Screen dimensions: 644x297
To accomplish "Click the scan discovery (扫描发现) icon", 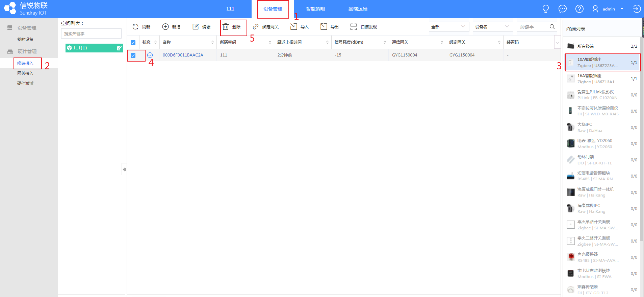I will tap(353, 27).
